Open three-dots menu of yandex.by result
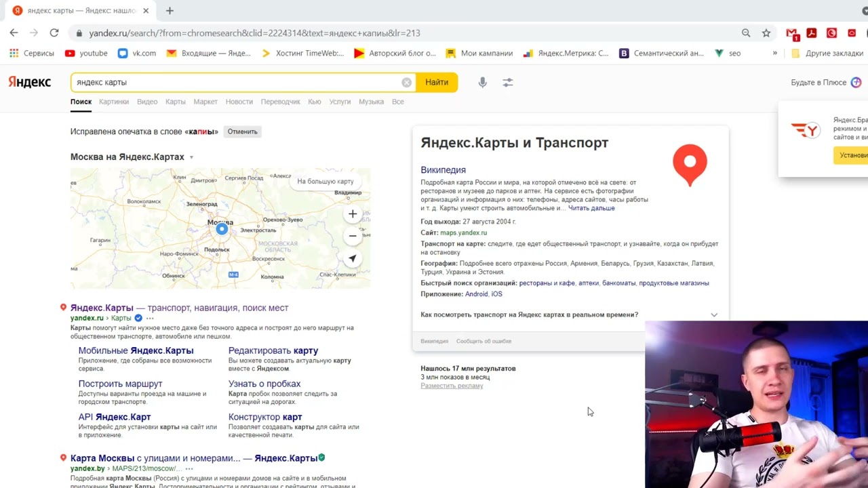The height and width of the screenshot is (488, 868). (x=189, y=468)
